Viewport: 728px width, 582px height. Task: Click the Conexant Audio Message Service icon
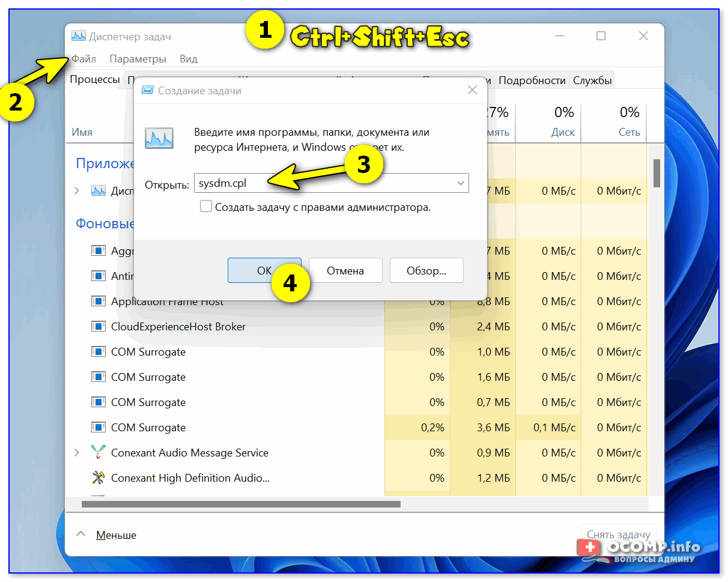coord(98,452)
